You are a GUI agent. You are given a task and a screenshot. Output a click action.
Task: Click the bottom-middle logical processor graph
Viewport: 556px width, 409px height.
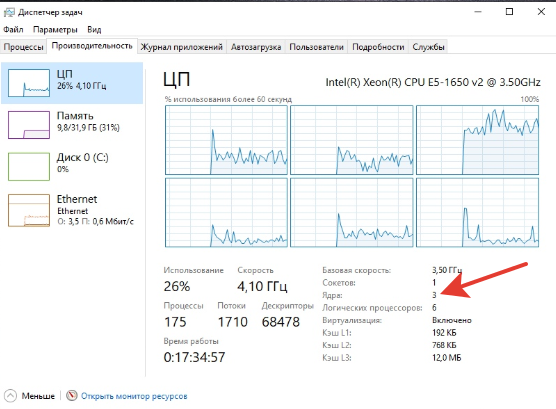coord(352,212)
